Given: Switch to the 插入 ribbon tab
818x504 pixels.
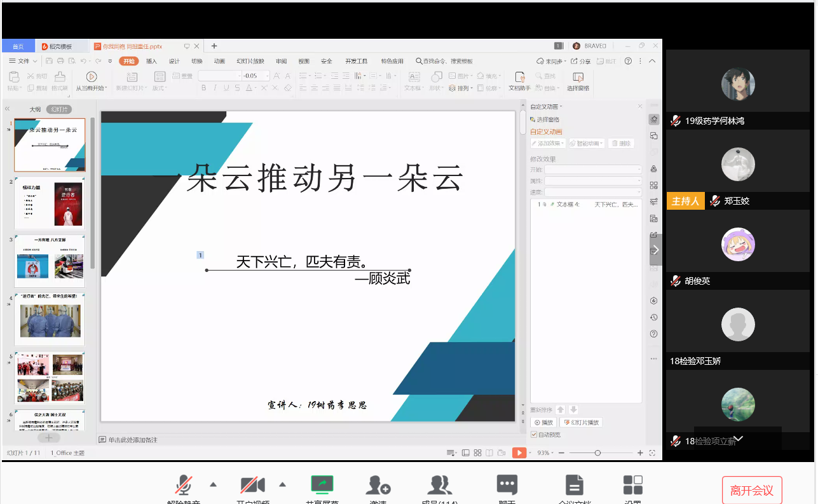Looking at the screenshot, I should (151, 61).
